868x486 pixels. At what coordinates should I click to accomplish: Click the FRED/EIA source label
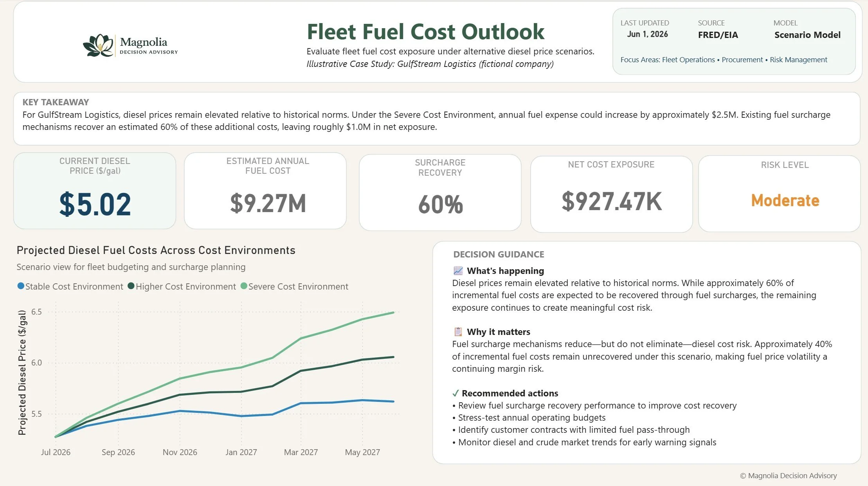pos(718,35)
